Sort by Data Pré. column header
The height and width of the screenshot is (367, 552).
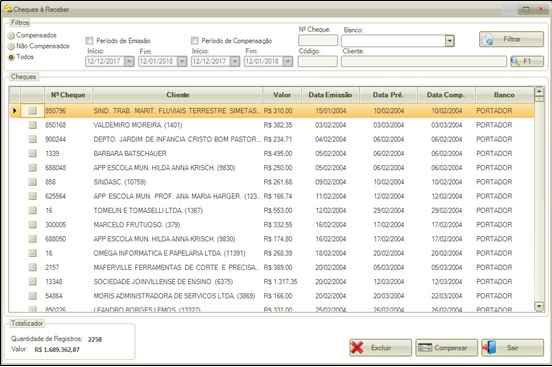[x=388, y=95]
